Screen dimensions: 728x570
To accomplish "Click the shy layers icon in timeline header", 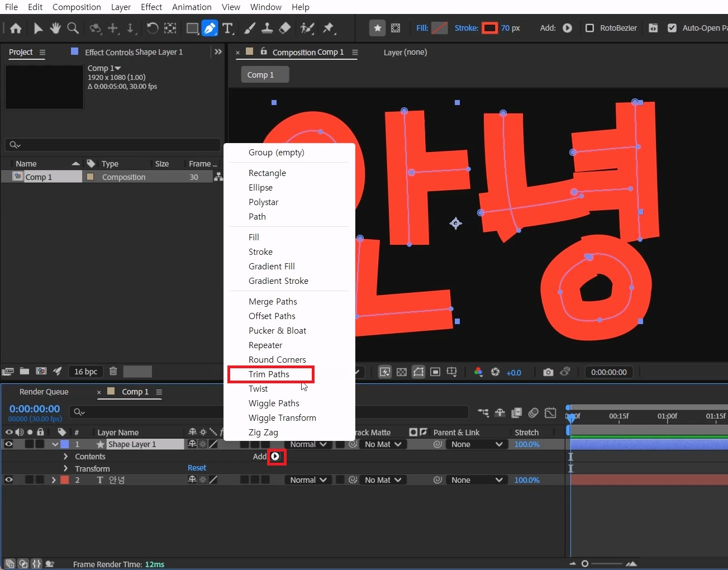I will click(x=500, y=413).
